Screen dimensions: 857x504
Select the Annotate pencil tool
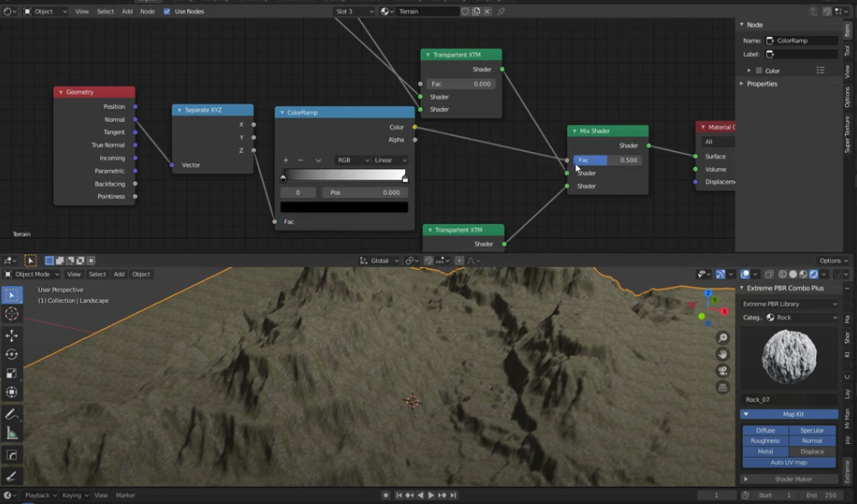(x=12, y=414)
